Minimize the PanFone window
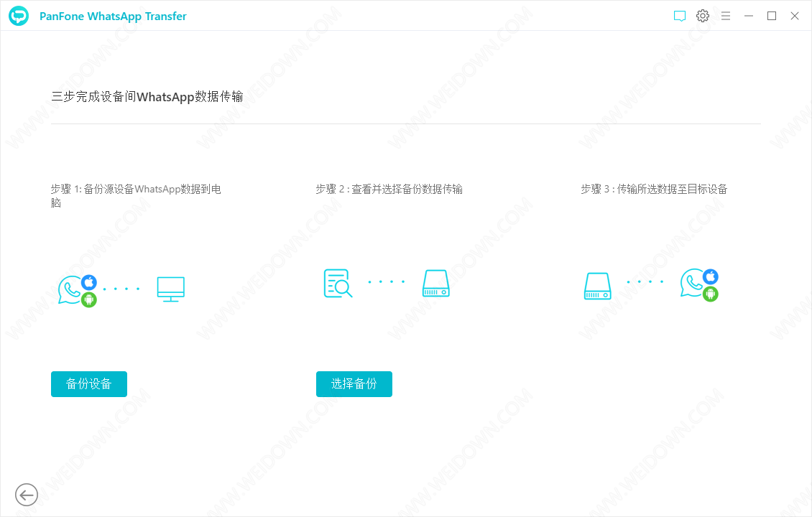Image resolution: width=812 pixels, height=517 pixels. (x=749, y=16)
